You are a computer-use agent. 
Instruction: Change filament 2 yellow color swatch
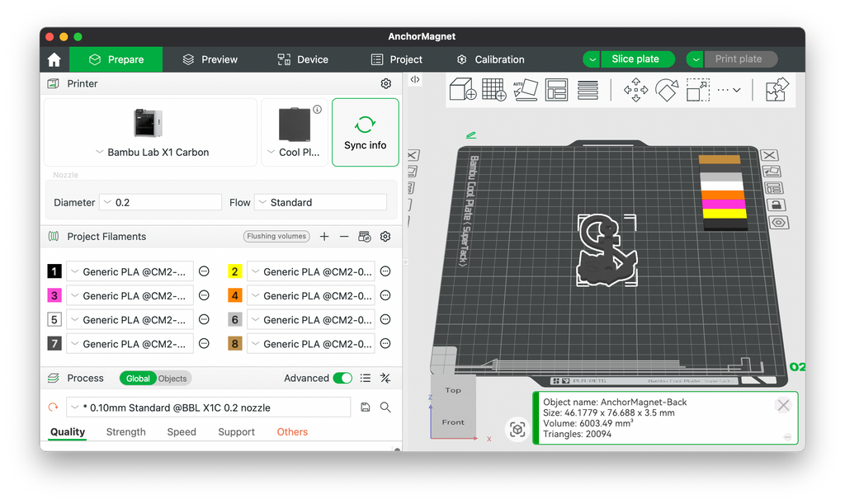click(235, 271)
